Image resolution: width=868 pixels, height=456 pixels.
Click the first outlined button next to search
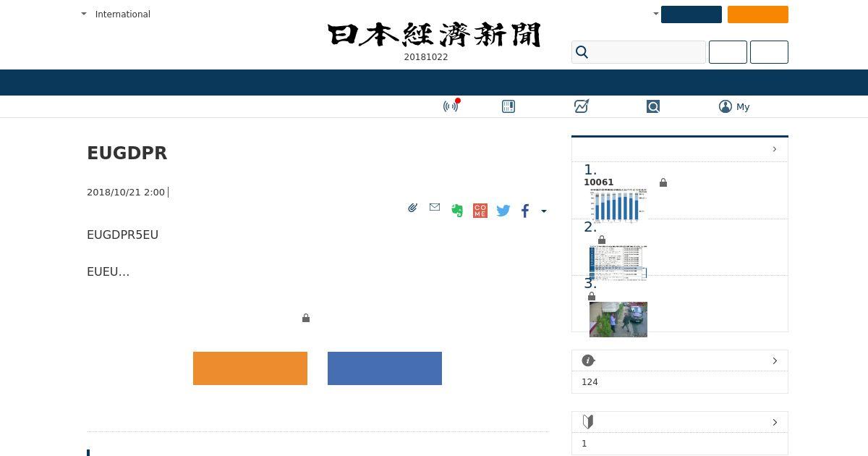coord(728,52)
